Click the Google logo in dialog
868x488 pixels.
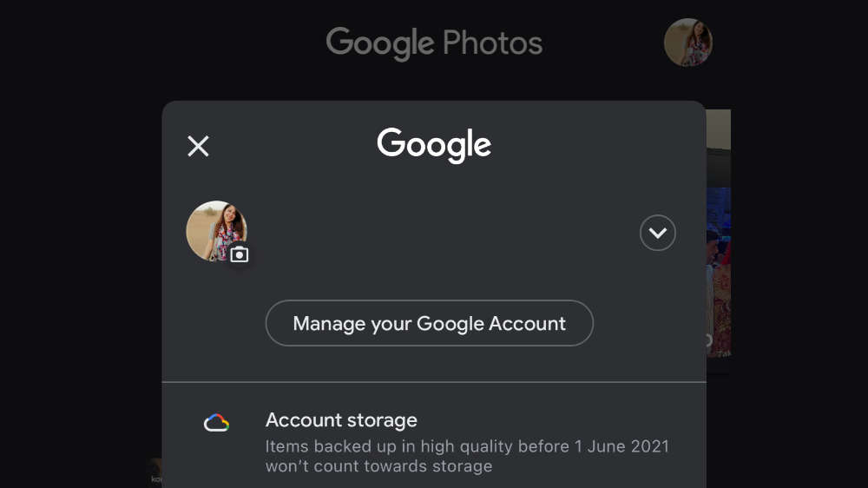(434, 145)
